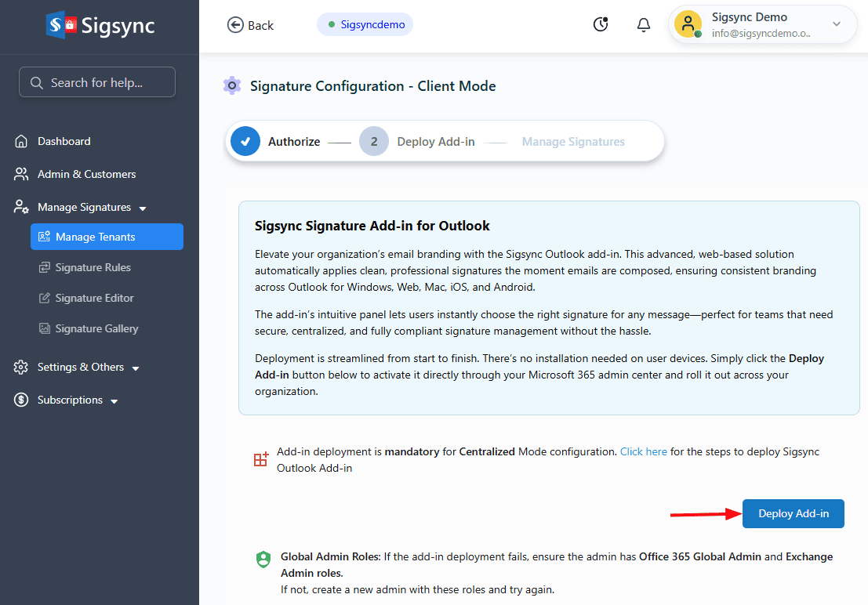Open Signature Editor

point(95,298)
